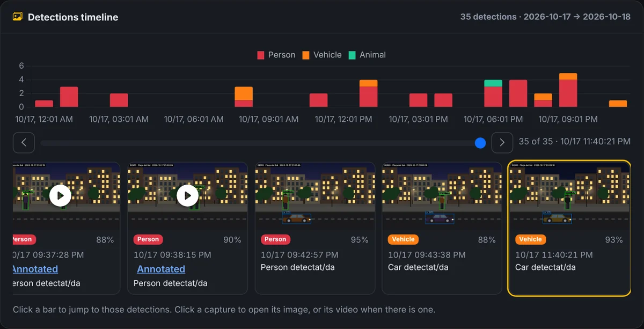Click the green Animal segment in the chart

pos(493,83)
